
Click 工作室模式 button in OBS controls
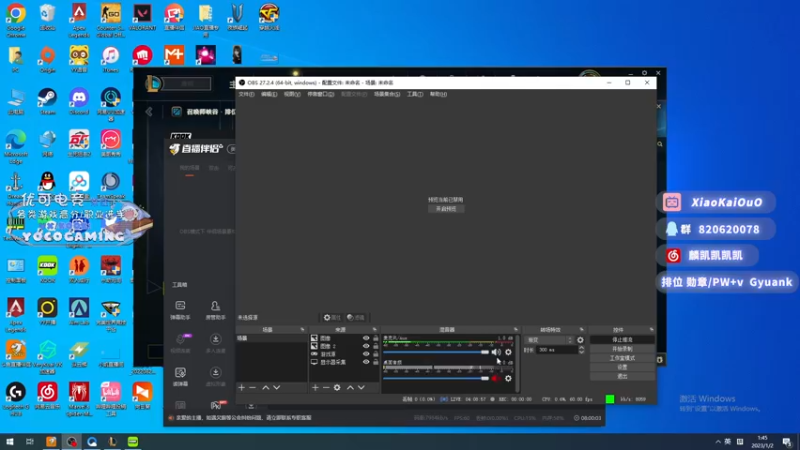coord(622,358)
